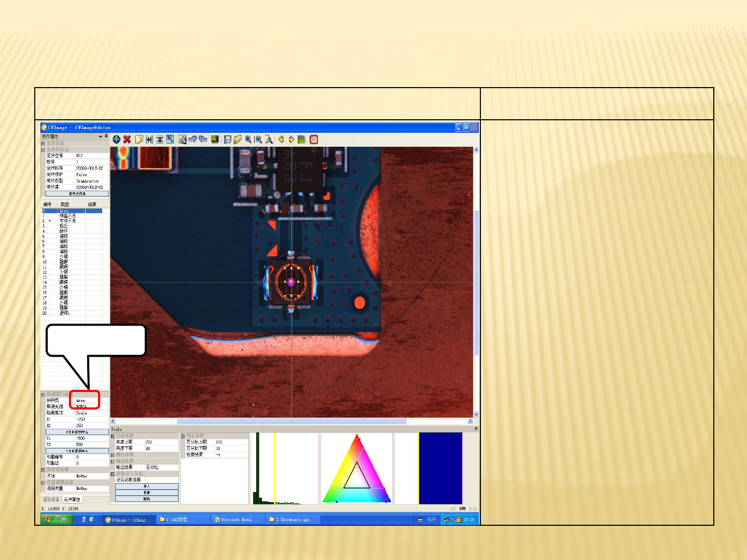Click the save floppy disk icon

pos(228,139)
